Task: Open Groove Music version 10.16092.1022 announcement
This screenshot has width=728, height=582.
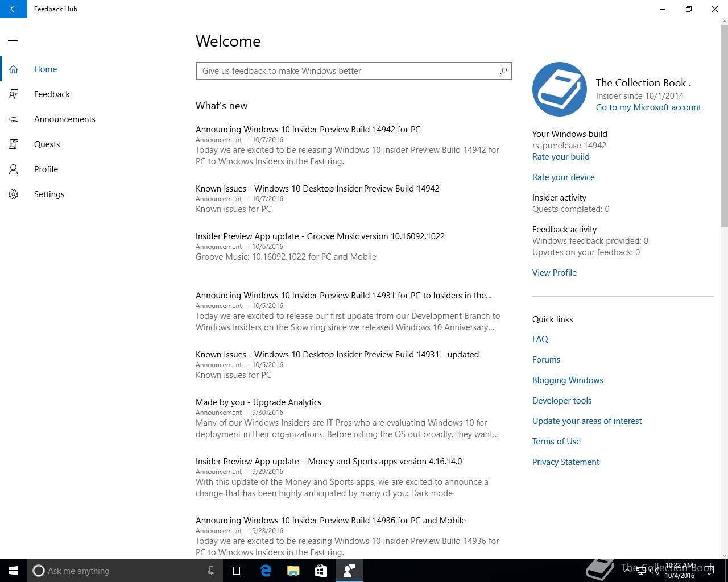Action: coord(320,236)
